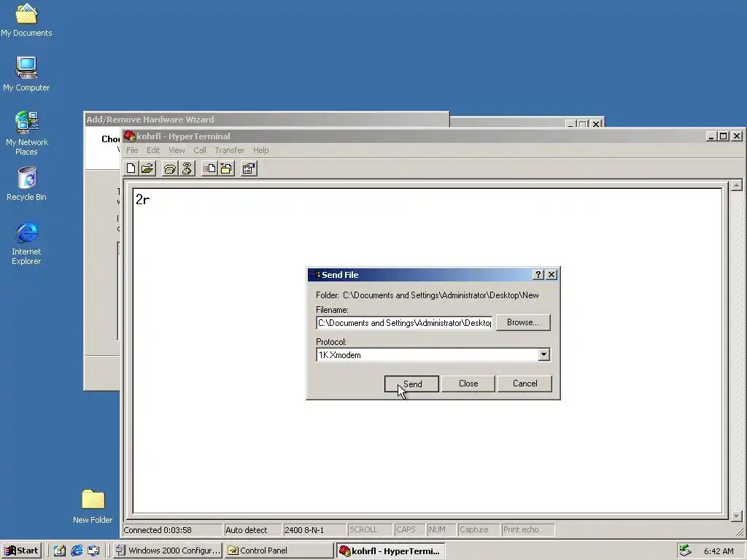Click the Close button in Send File
Viewport: 747px width, 560px height.
[468, 384]
